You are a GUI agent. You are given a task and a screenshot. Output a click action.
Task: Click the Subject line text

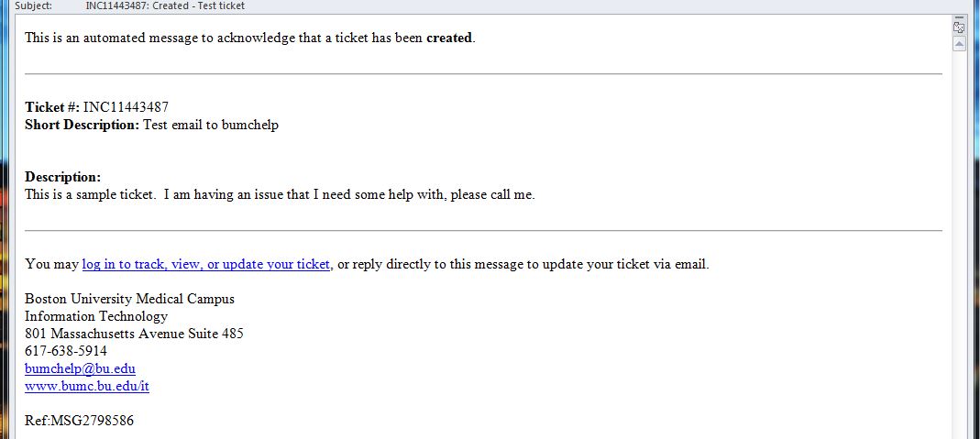pos(165,5)
